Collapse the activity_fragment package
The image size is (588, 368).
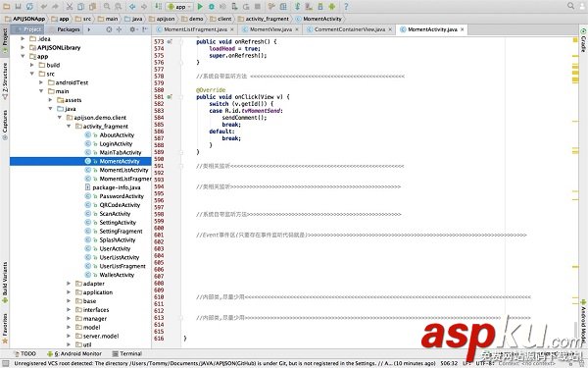pyautogui.click(x=69, y=127)
